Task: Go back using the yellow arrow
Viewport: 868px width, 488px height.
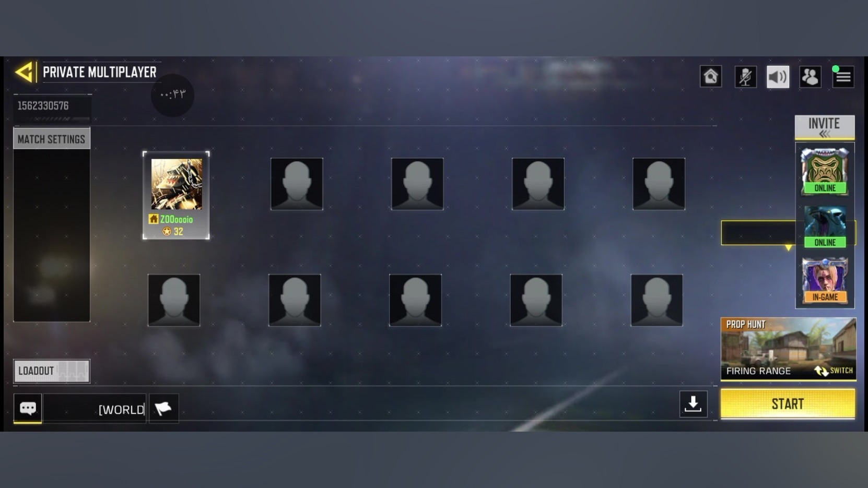Action: click(25, 72)
